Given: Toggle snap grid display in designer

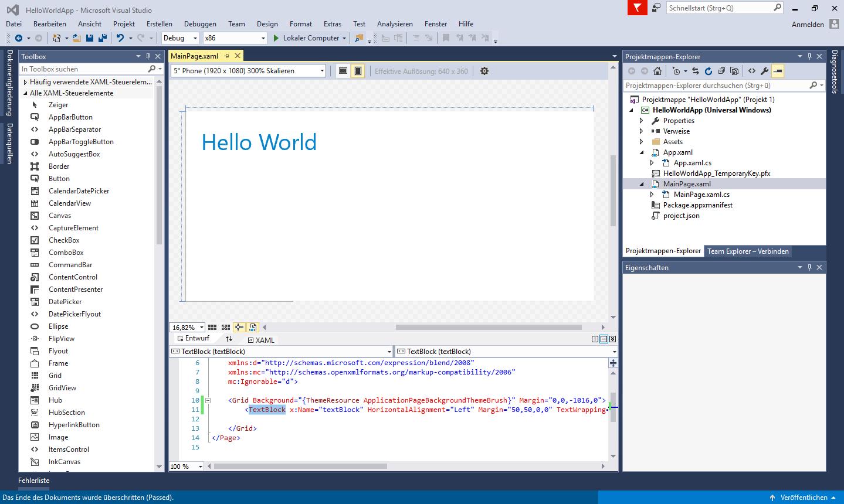Looking at the screenshot, I should click(x=212, y=328).
